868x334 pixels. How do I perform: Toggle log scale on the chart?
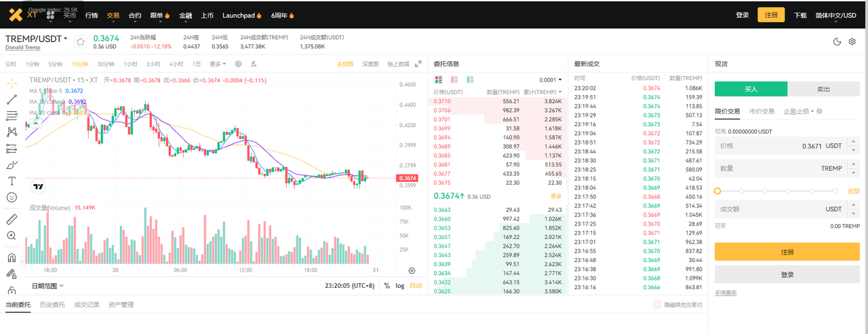coord(400,286)
